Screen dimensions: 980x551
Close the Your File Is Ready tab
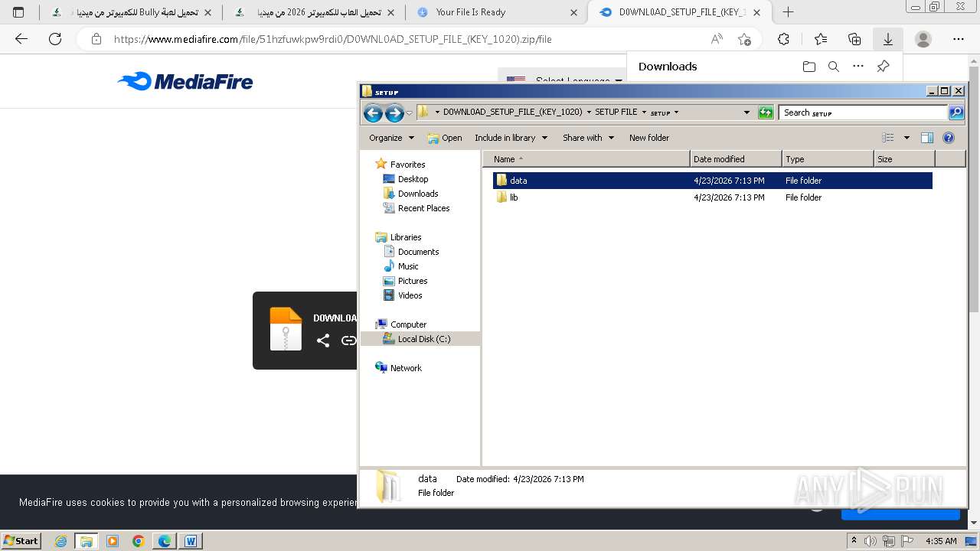(x=573, y=12)
